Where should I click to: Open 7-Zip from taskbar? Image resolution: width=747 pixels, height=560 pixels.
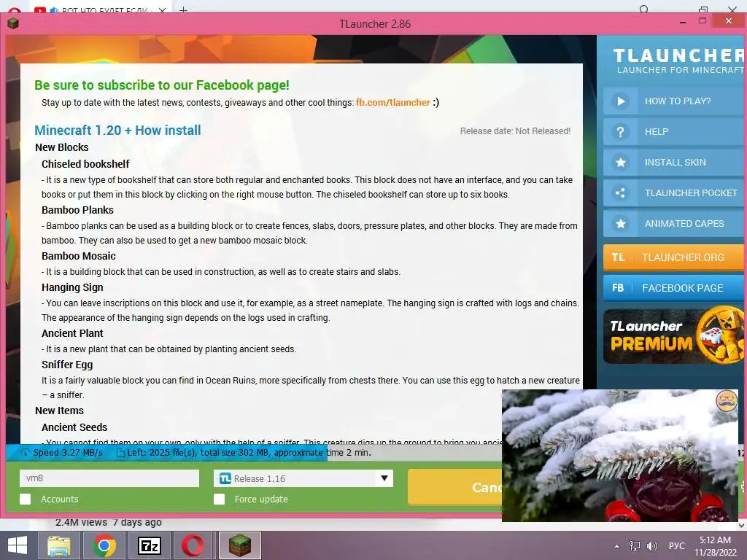(x=150, y=545)
